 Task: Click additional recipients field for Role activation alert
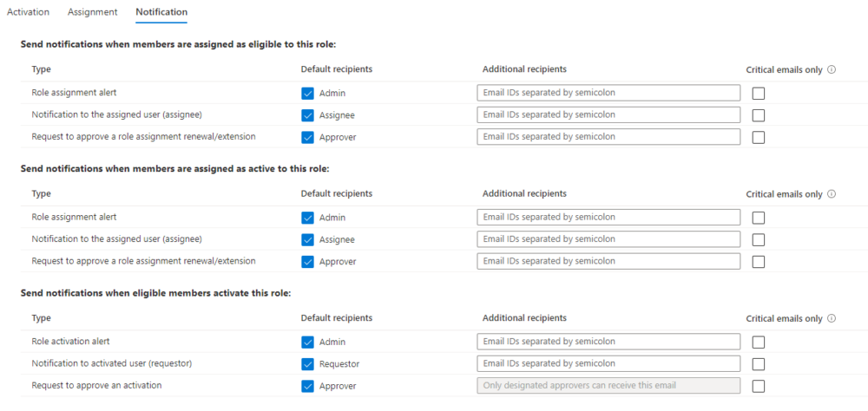pos(608,342)
